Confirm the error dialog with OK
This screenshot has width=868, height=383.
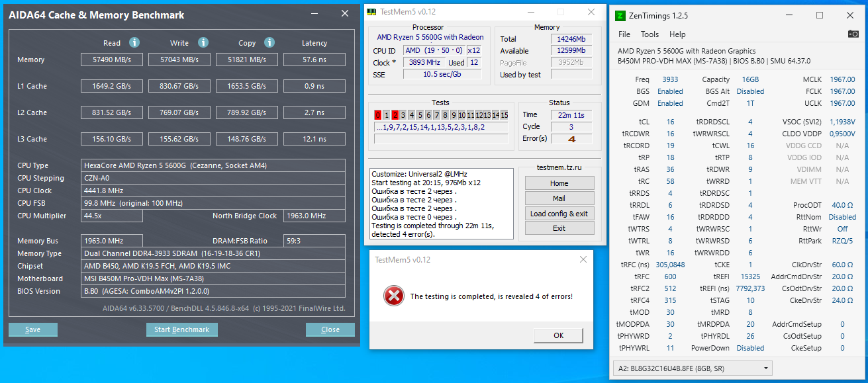pos(559,335)
